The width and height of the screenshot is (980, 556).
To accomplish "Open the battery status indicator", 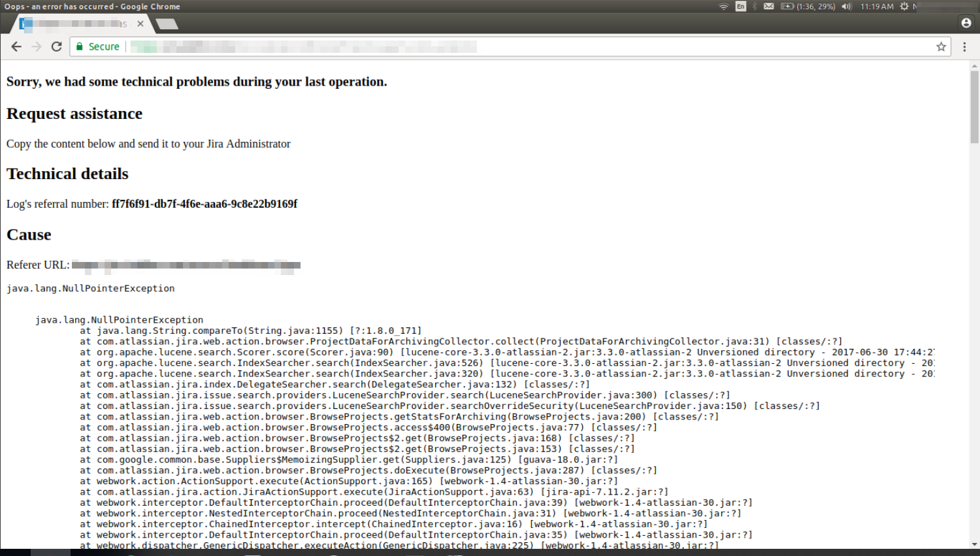I will pos(808,7).
